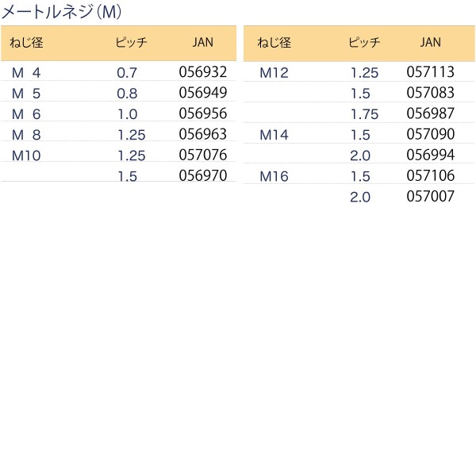Click JAN code 057076
The width and height of the screenshot is (476, 476).
coord(203,155)
